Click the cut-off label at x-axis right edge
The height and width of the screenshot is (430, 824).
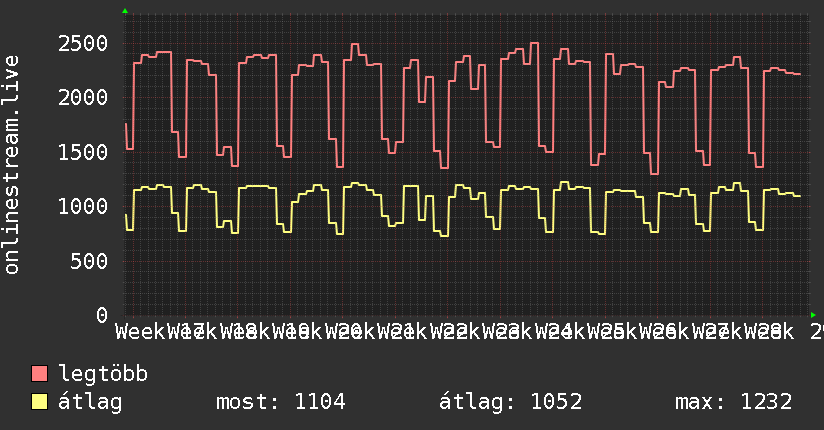pyautogui.click(x=817, y=332)
